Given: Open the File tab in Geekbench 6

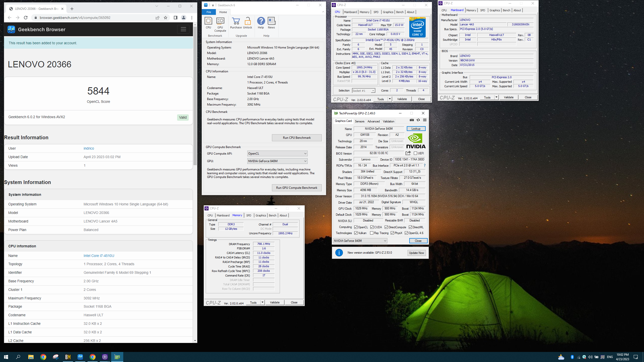Looking at the screenshot, I should tap(209, 12).
